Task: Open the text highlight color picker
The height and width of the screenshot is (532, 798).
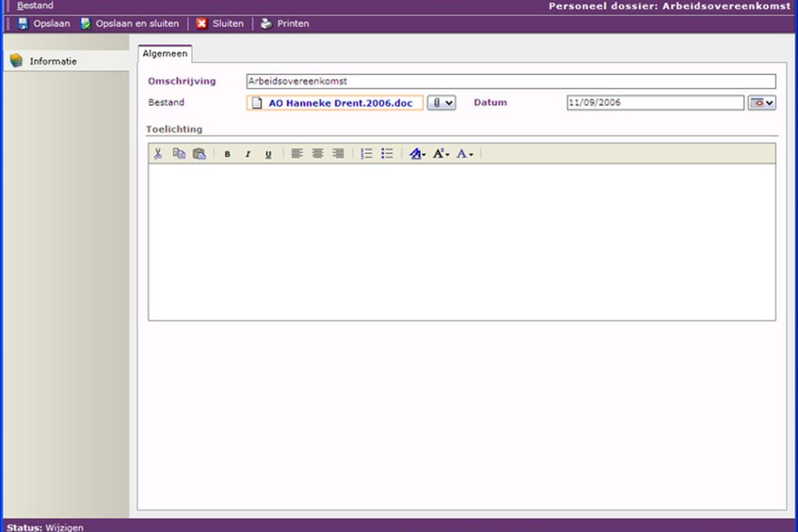Action: (418, 154)
